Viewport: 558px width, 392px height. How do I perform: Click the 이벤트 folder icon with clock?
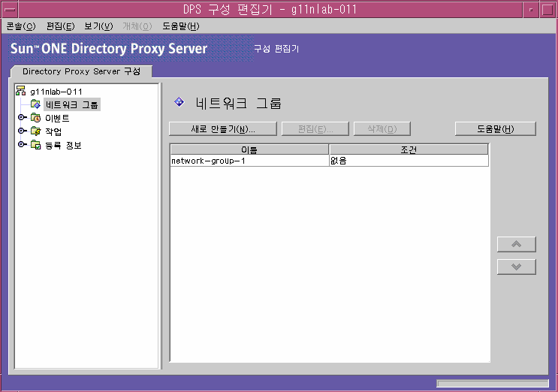tap(35, 118)
